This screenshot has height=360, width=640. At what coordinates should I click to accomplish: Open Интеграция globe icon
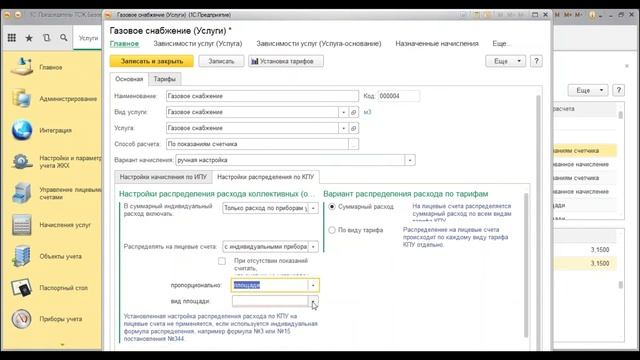click(22, 130)
